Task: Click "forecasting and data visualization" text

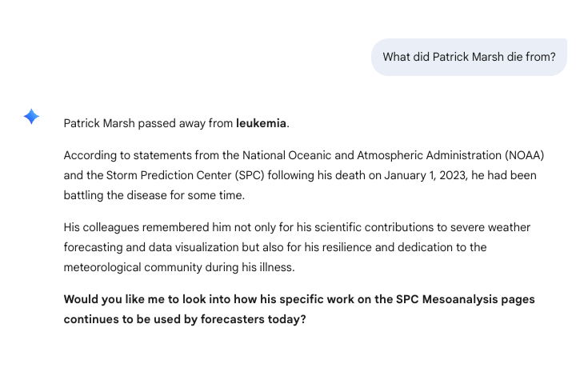Action: (152, 247)
